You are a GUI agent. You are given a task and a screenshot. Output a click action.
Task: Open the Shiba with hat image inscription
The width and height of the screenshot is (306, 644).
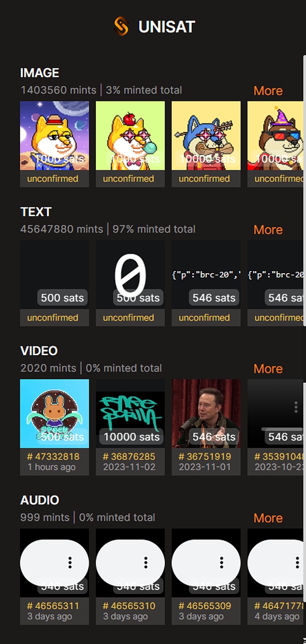pos(55,136)
